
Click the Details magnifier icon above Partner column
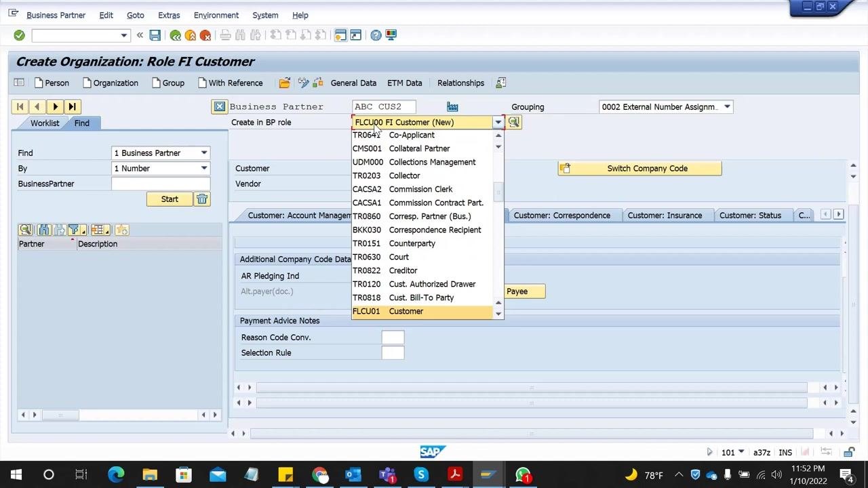pos(26,230)
